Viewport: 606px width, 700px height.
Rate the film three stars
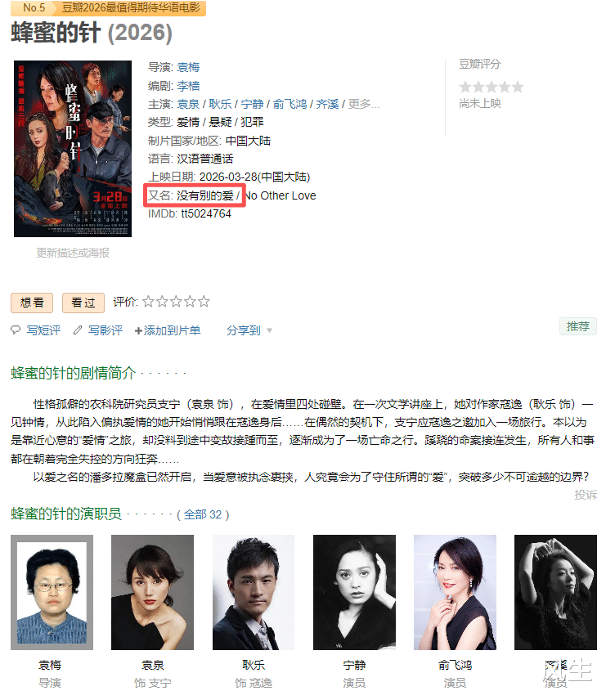[176, 302]
